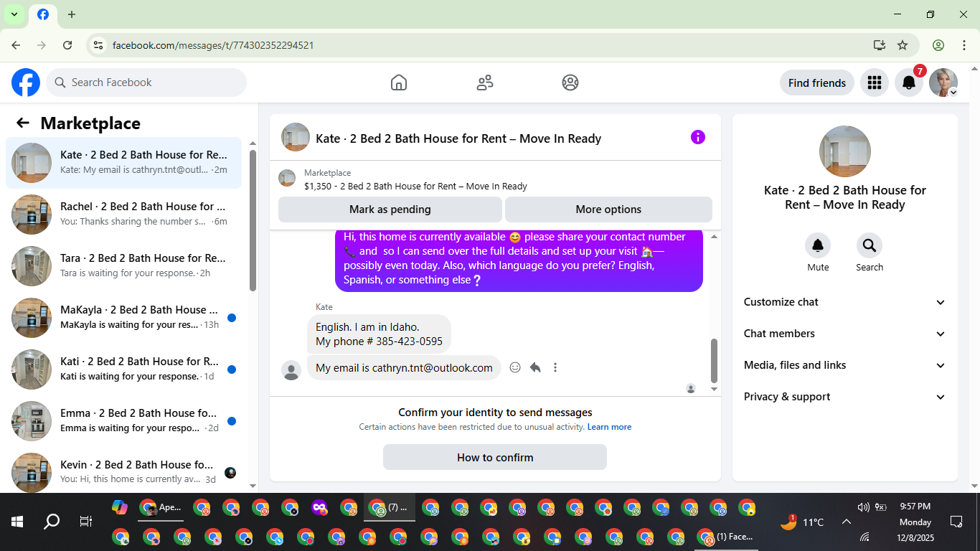980x551 pixels.
Task: Open weather widget showing 11°C
Action: point(802,522)
